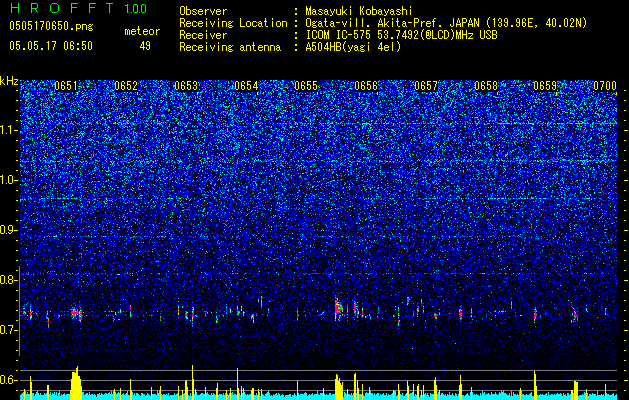Click the 0700 time marker
The height and width of the screenshot is (400, 629).
point(605,86)
